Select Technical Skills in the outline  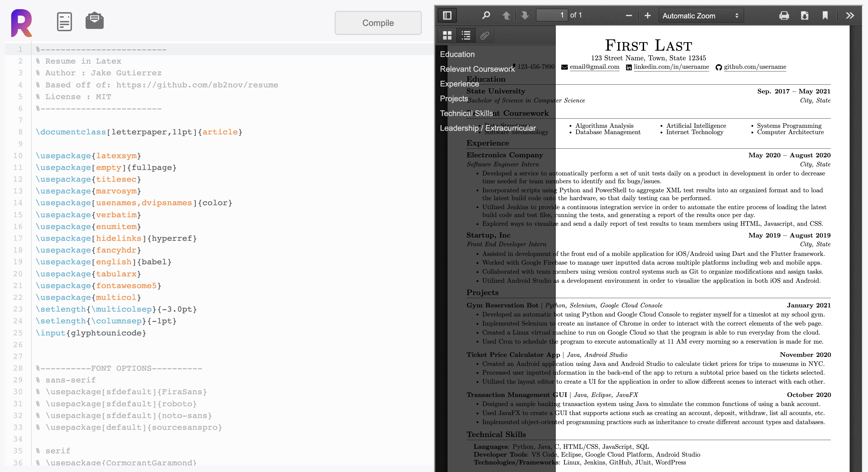coord(466,113)
